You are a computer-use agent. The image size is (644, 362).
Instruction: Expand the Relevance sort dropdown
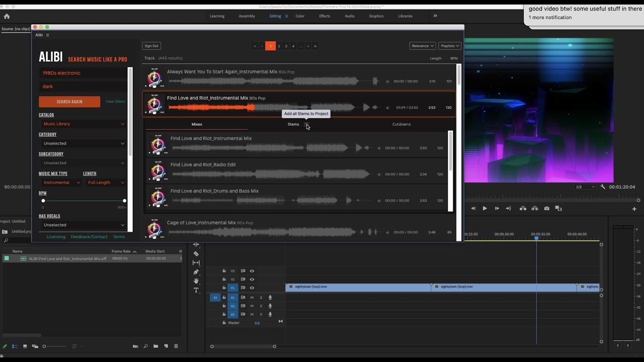(x=422, y=46)
